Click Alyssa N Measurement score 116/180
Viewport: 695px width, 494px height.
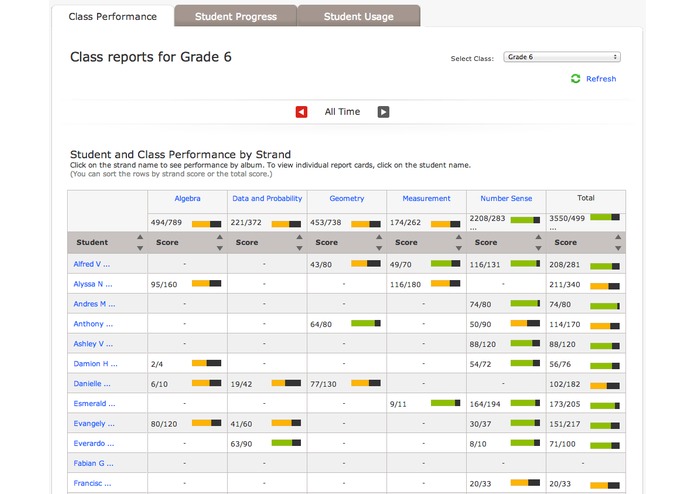click(405, 284)
